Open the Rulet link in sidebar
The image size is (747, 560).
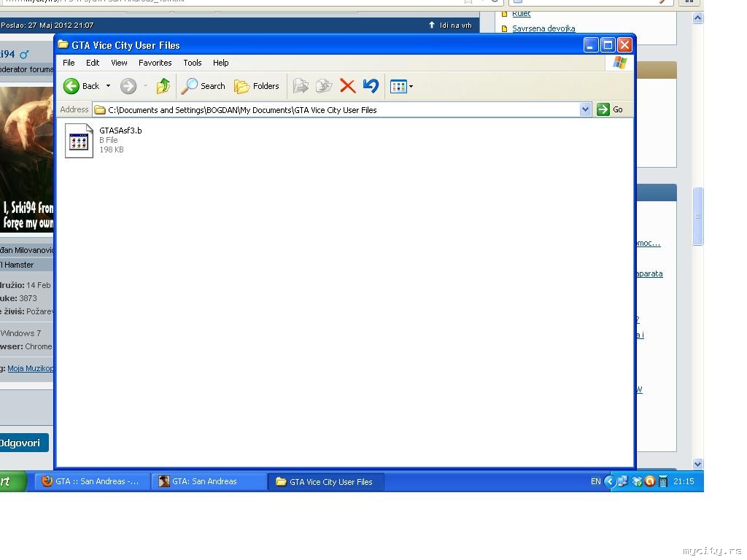coord(521,14)
